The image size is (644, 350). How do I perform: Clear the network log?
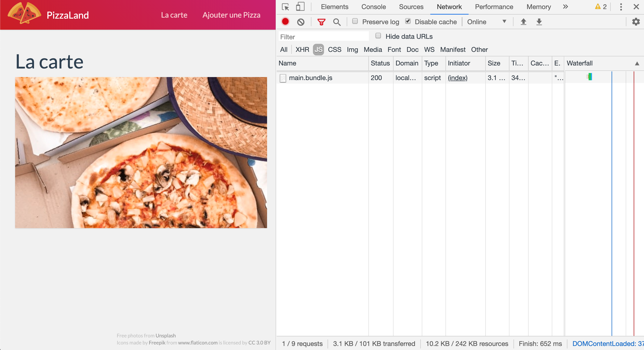tap(301, 22)
